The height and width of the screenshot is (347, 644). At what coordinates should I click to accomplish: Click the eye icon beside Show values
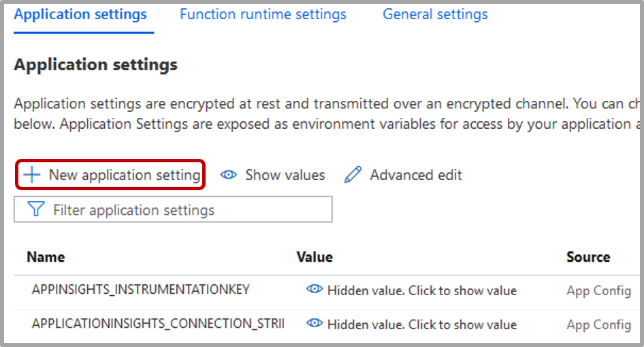[x=229, y=175]
